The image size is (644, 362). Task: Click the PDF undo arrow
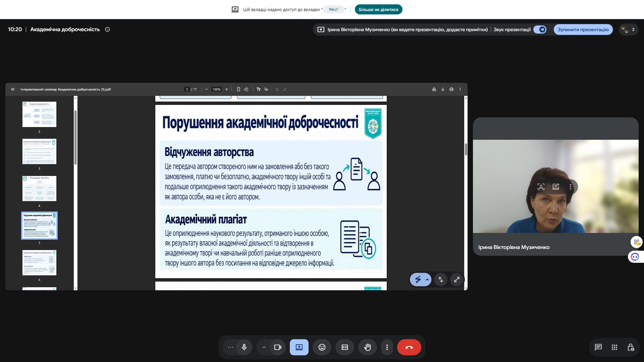(x=277, y=89)
